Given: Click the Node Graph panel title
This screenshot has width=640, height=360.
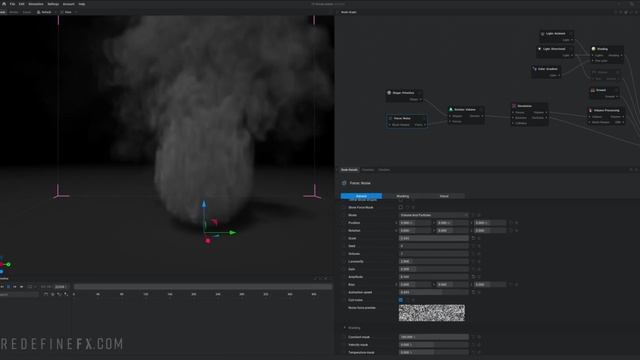Looking at the screenshot, I should 349,12.
